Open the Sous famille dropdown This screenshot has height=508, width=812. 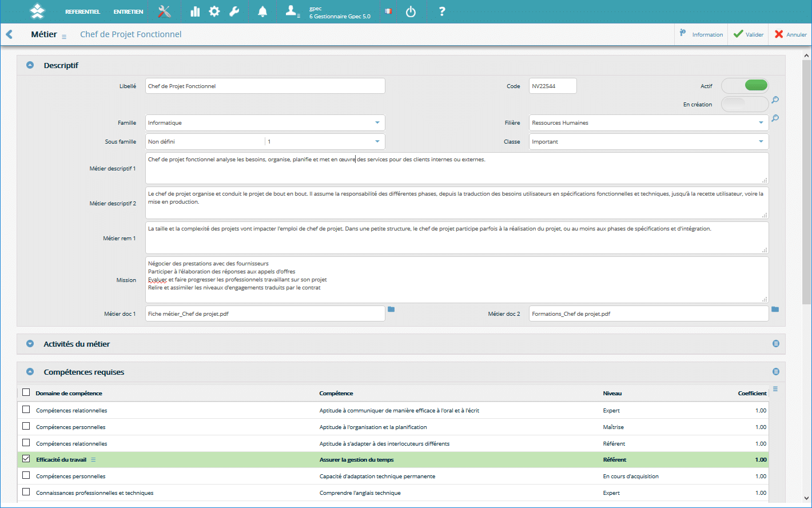pyautogui.click(x=265, y=141)
